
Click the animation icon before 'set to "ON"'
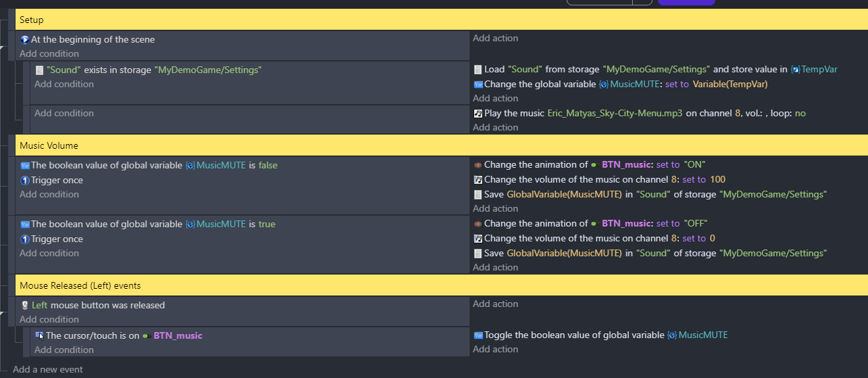point(478,165)
